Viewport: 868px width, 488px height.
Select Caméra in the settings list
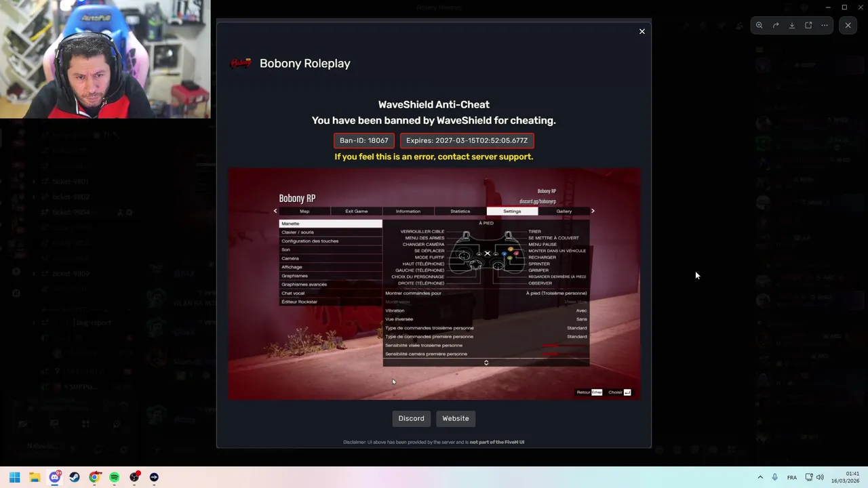pyautogui.click(x=331, y=258)
